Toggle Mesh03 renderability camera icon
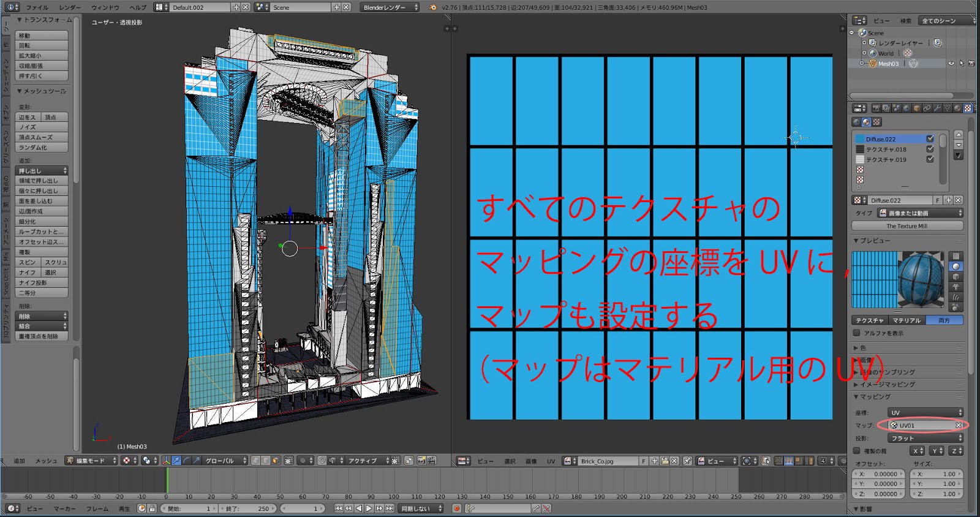The image size is (980, 517). [971, 63]
